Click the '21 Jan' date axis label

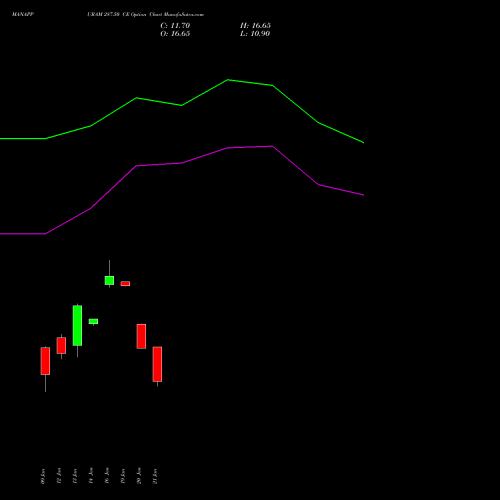pos(155,476)
